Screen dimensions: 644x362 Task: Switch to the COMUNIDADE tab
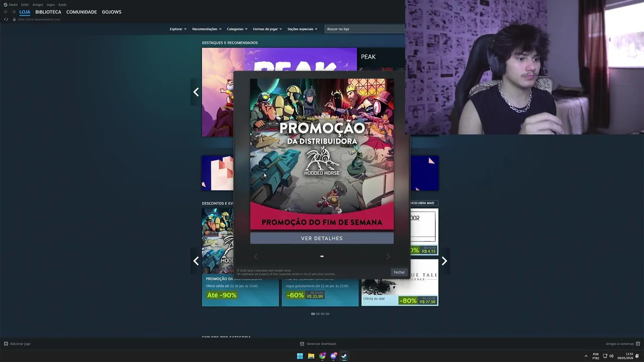pos(82,12)
